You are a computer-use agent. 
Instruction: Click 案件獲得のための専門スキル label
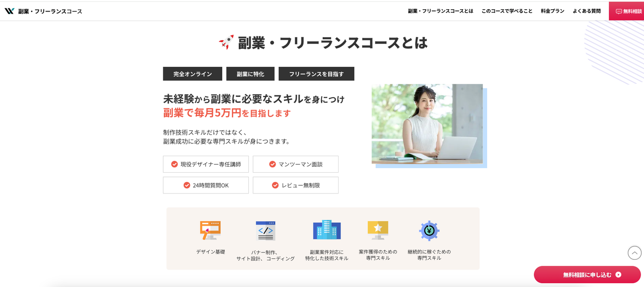point(378,255)
